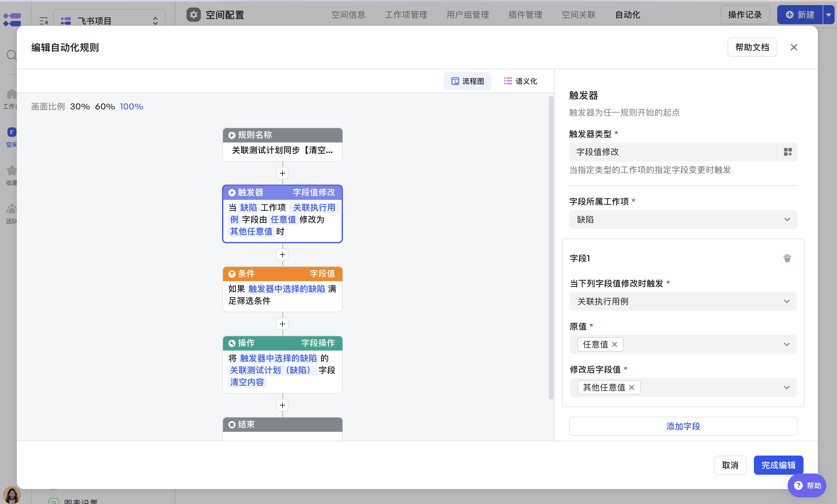Open the 帮助 help bubble

[807, 485]
